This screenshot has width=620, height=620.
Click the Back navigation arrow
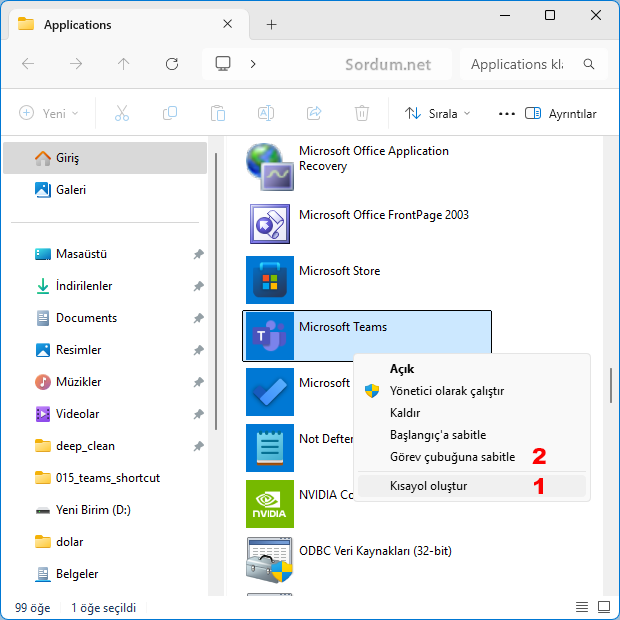pyautogui.click(x=28, y=64)
